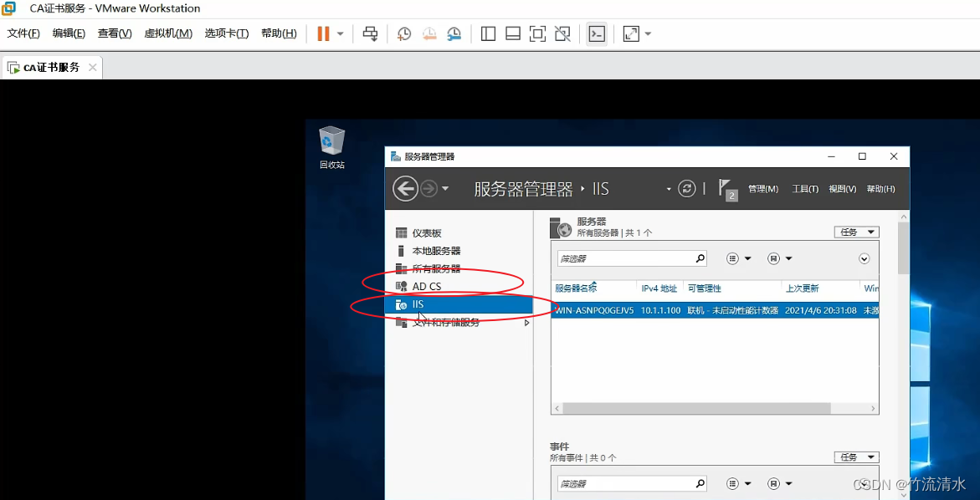Viewport: 980px width, 500px height.
Task: Open the 回收站 desktop icon
Action: (332, 148)
